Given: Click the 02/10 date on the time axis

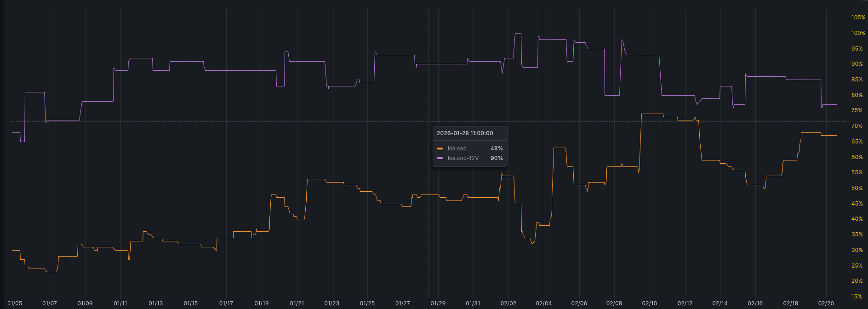Looking at the screenshot, I should click(x=650, y=303).
